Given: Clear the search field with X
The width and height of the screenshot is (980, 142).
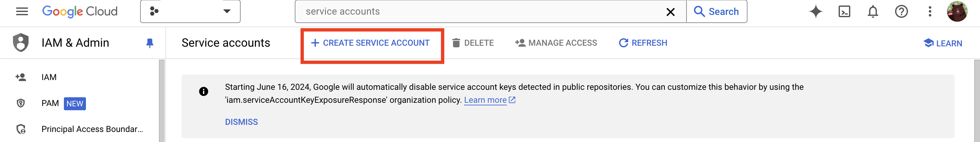Looking at the screenshot, I should [670, 12].
